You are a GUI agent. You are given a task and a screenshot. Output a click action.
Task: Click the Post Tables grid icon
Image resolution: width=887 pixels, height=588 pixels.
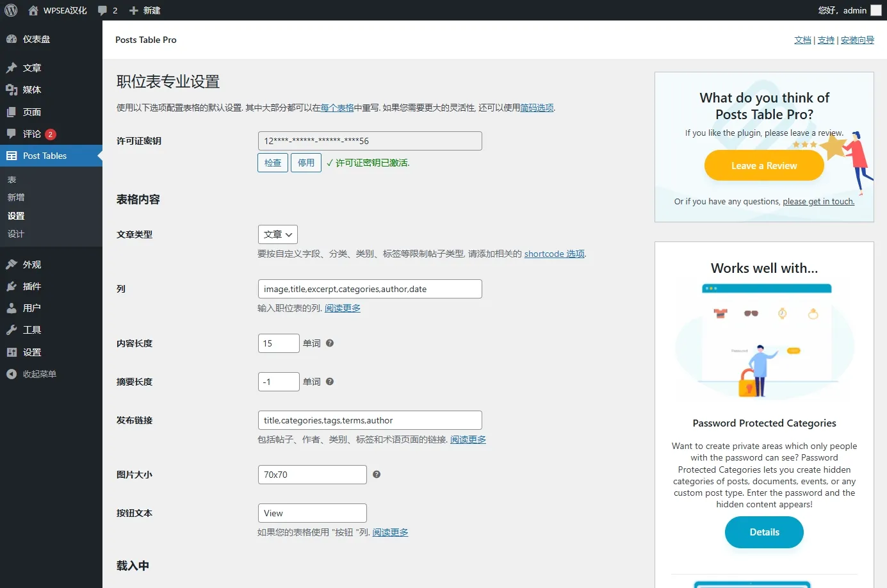click(x=12, y=156)
